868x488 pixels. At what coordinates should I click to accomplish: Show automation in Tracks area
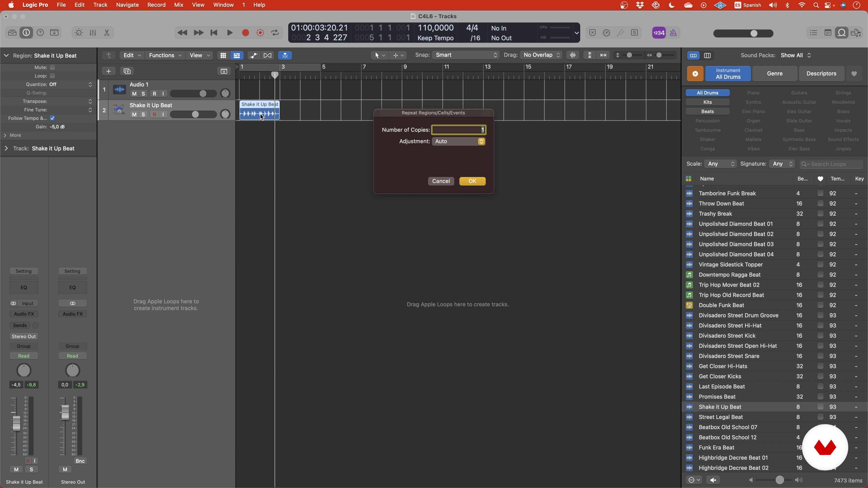[253, 55]
